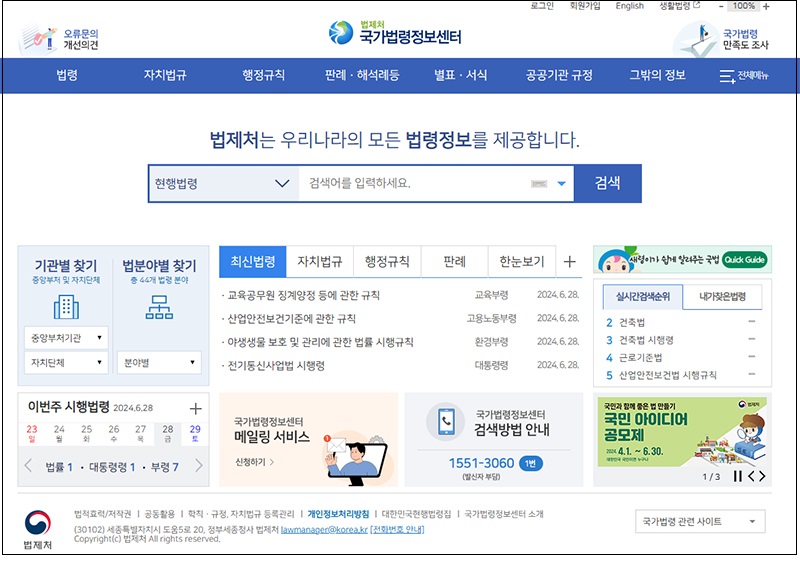
Task: Switch to the 자치법규 content tab
Action: pyautogui.click(x=320, y=262)
